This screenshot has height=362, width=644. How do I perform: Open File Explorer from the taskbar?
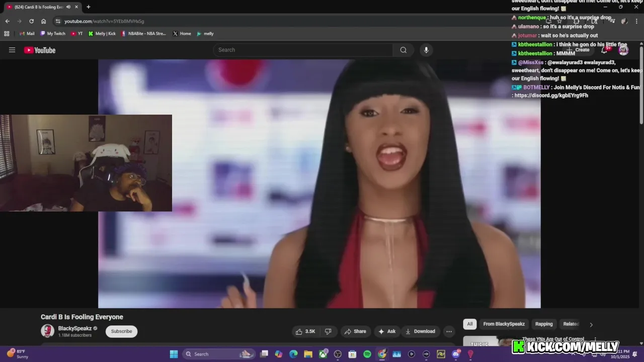point(308,354)
